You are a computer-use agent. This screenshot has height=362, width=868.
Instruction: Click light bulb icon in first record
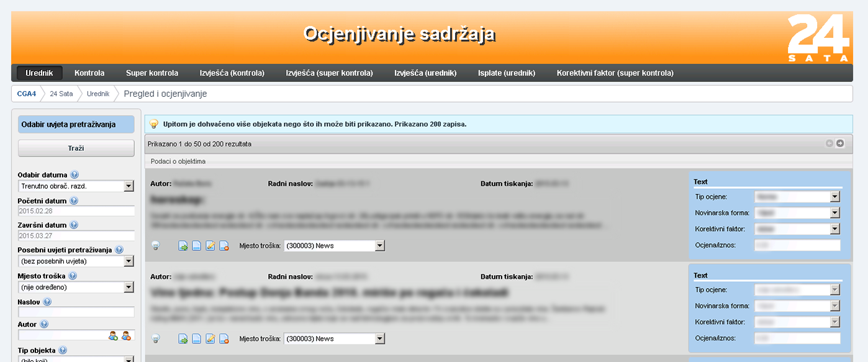coord(156,246)
